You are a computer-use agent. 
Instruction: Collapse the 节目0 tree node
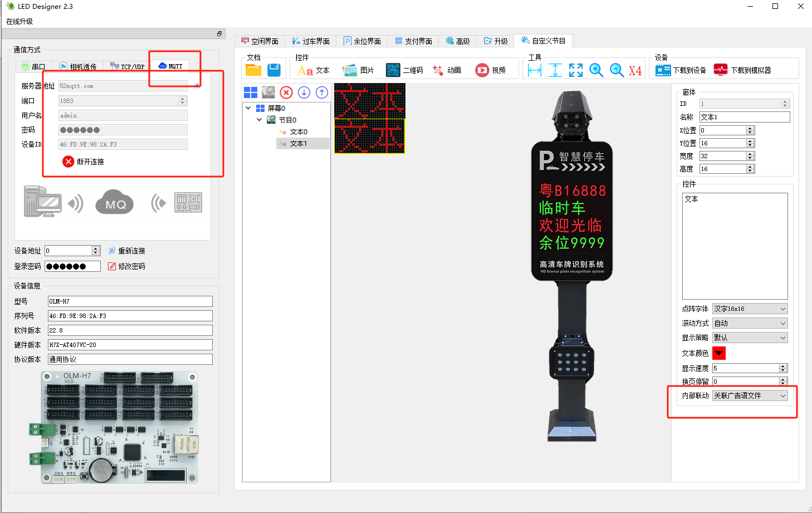[x=260, y=120]
